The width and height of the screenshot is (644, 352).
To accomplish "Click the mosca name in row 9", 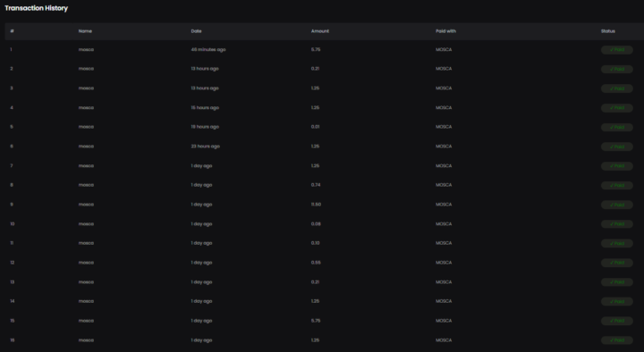I will click(86, 205).
